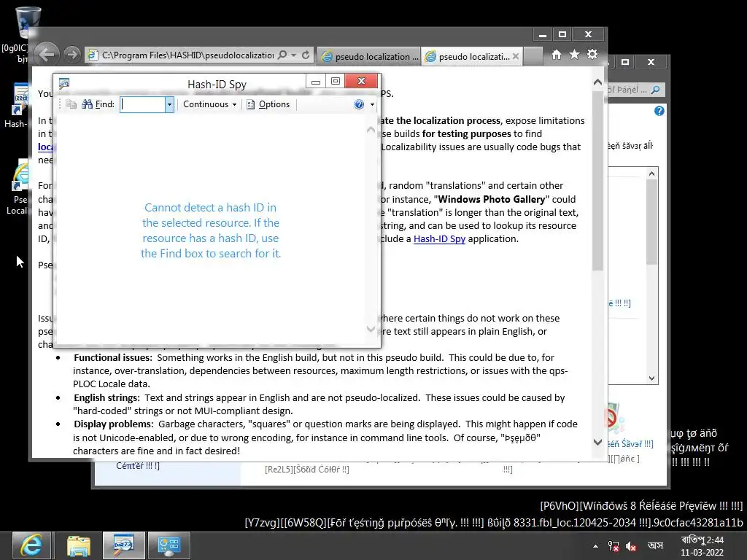Click 'Functional issues' bold heading text
Screen dimensions: 747x560
click(112, 357)
